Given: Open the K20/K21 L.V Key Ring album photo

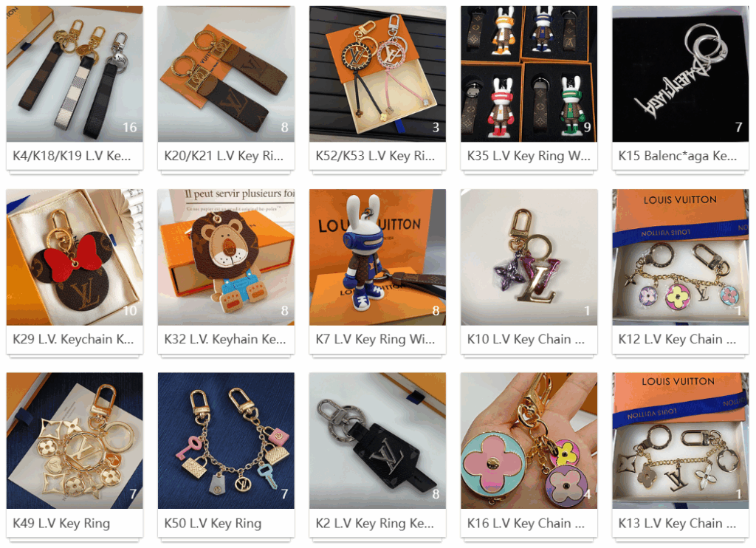Looking at the screenshot, I should click(226, 74).
